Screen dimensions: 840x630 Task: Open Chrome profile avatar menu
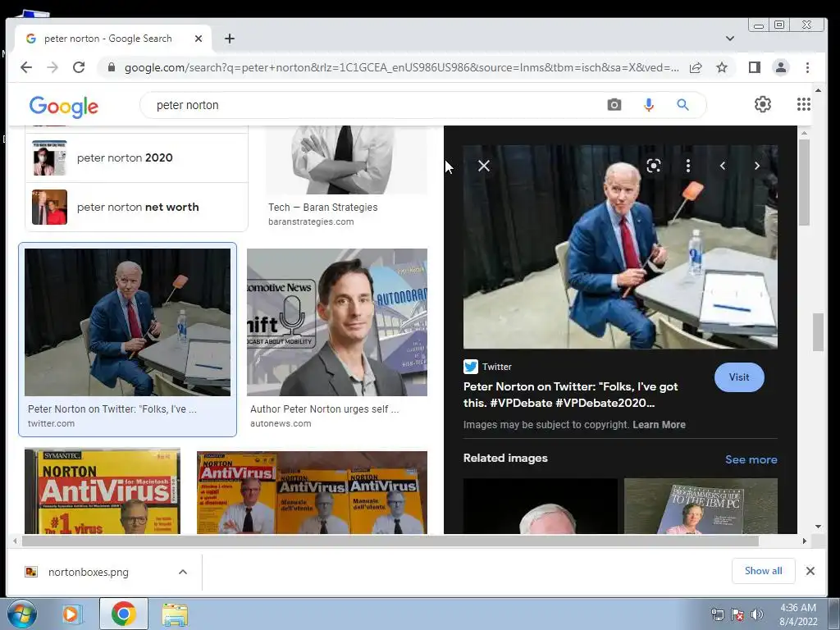coord(781,67)
